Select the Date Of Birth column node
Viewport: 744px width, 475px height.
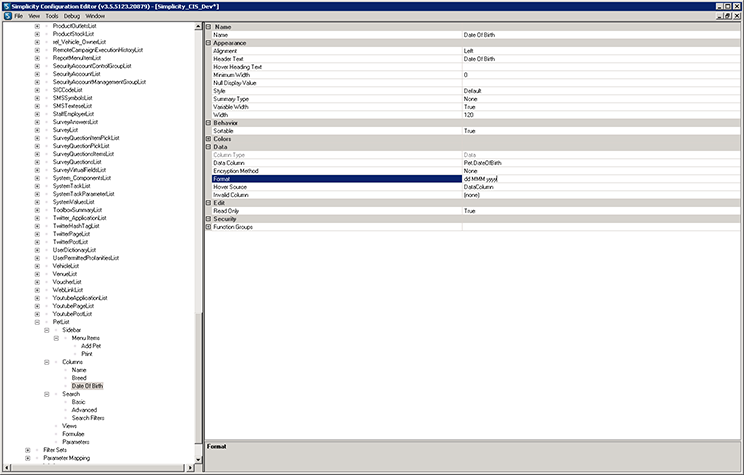click(87, 386)
